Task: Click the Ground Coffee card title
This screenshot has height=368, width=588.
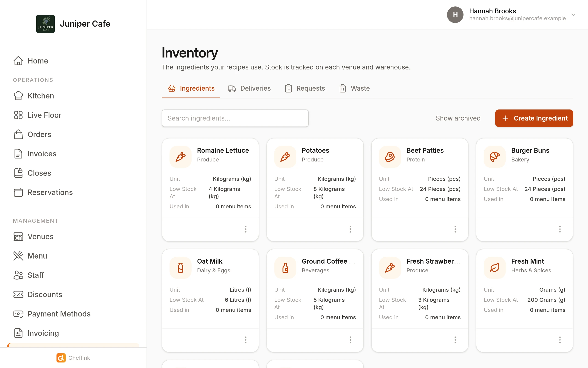Action: click(328, 261)
